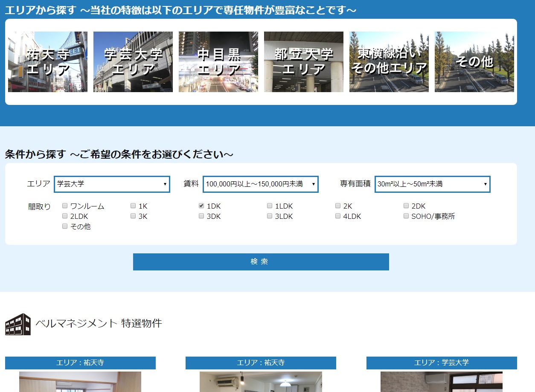This screenshot has height=392, width=535.
Task: Open the エリア dropdown showing 学芸大学
Action: coord(112,184)
